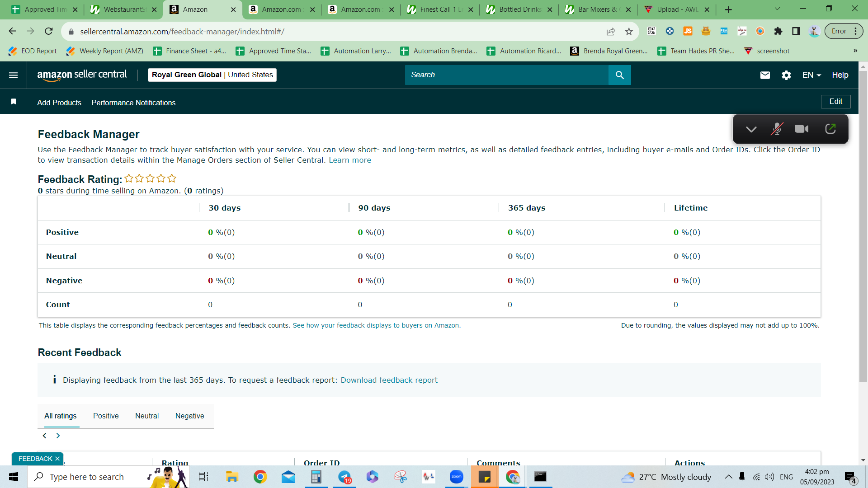Click the share screen overlay icon
Image resolution: width=868 pixels, height=488 pixels.
point(830,129)
